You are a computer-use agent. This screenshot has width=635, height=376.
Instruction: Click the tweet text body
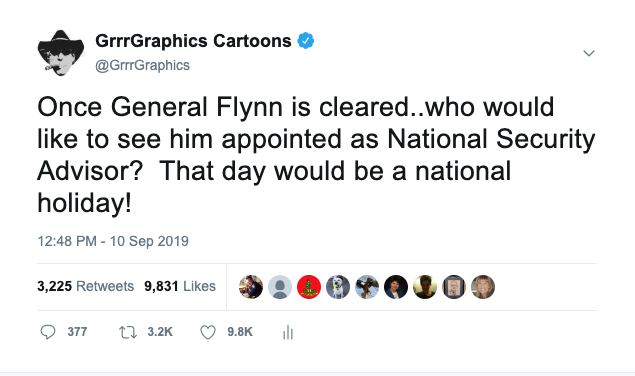coord(316,155)
